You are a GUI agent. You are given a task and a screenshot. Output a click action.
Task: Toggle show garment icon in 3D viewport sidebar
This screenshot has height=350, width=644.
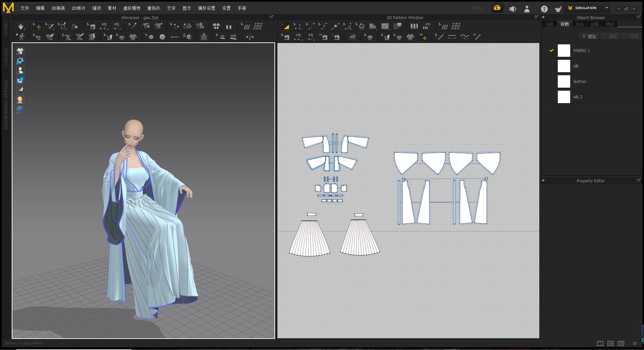pos(20,51)
